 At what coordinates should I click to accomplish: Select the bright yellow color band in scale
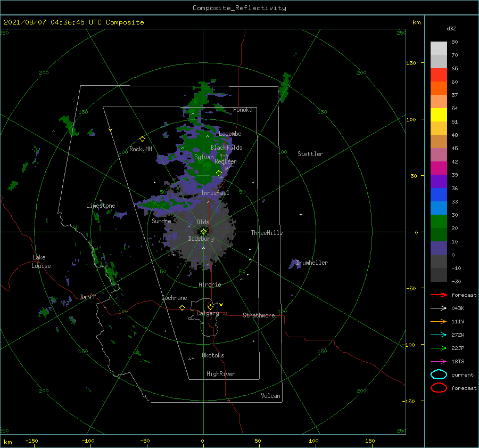pos(439,115)
